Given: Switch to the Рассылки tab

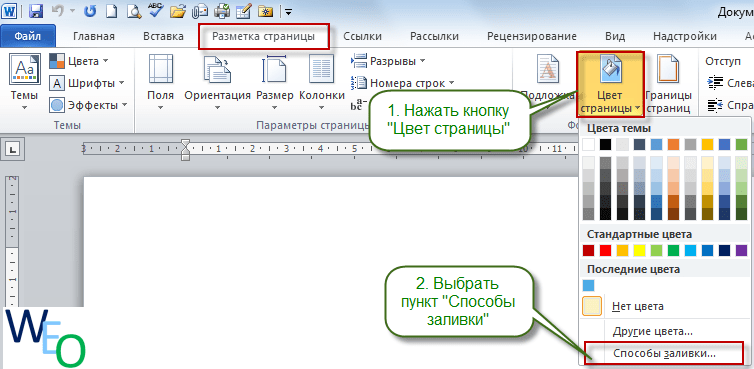Looking at the screenshot, I should (434, 36).
